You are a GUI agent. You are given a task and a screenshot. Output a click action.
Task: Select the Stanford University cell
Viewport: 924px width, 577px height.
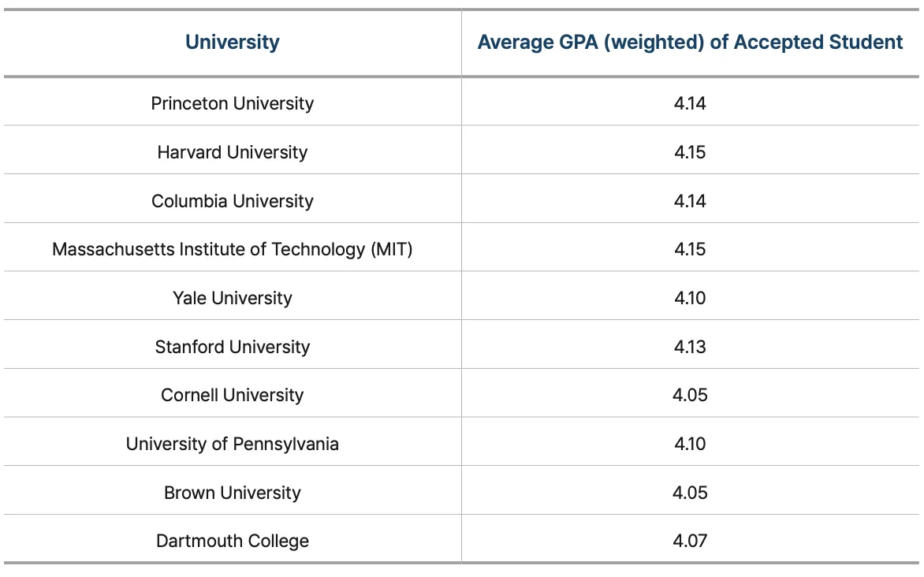click(x=233, y=347)
